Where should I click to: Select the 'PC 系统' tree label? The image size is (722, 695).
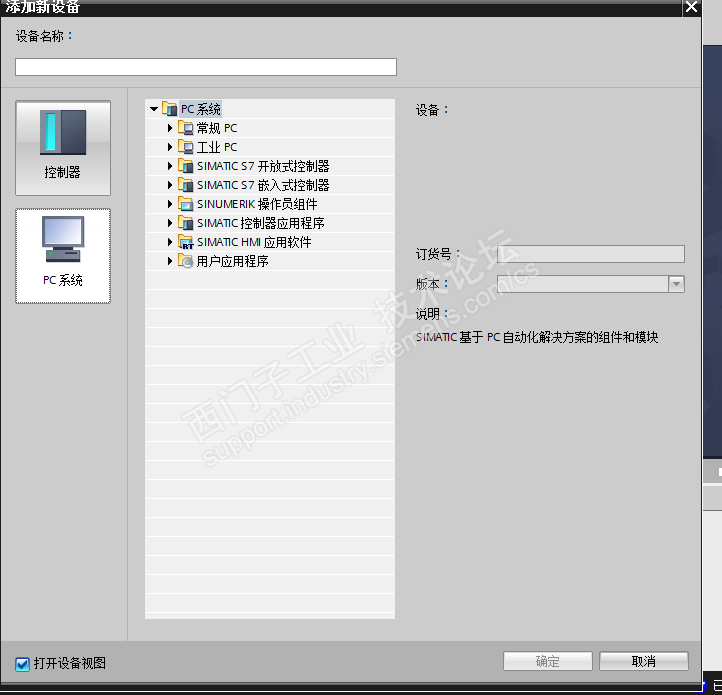(201, 109)
